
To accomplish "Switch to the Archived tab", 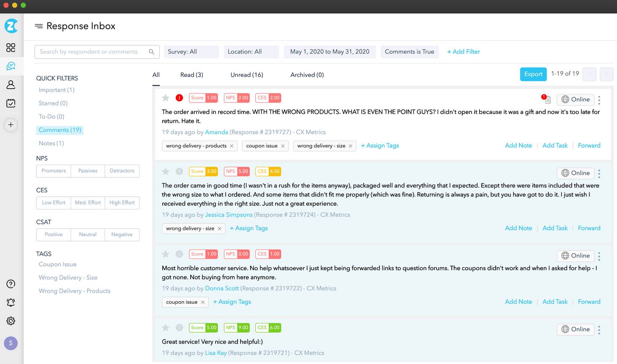I will pos(307,75).
